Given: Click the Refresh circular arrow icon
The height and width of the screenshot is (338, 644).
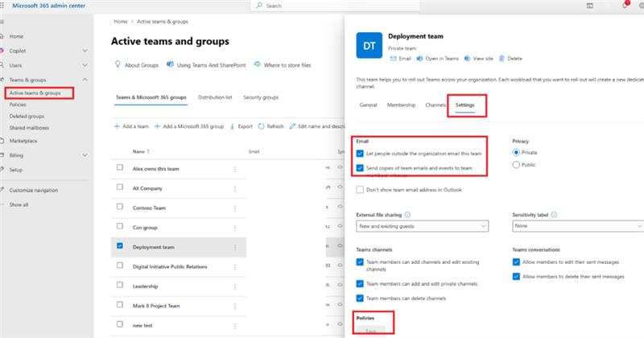Looking at the screenshot, I should 261,126.
